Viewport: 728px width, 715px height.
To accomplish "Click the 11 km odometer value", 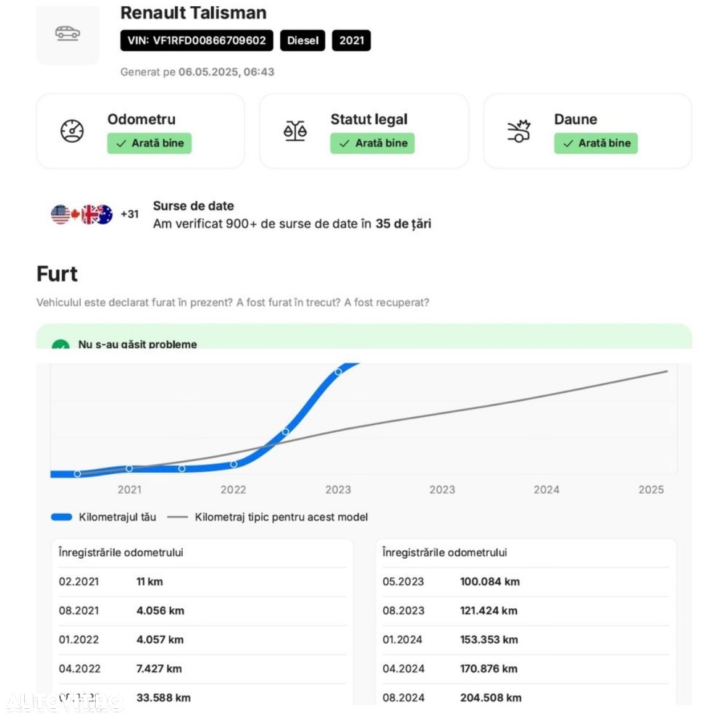I will pos(149,582).
